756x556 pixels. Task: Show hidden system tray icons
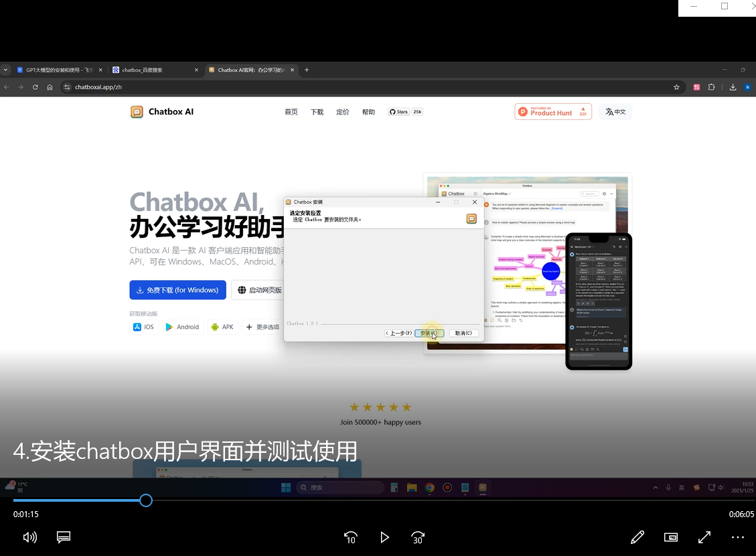coord(656,488)
